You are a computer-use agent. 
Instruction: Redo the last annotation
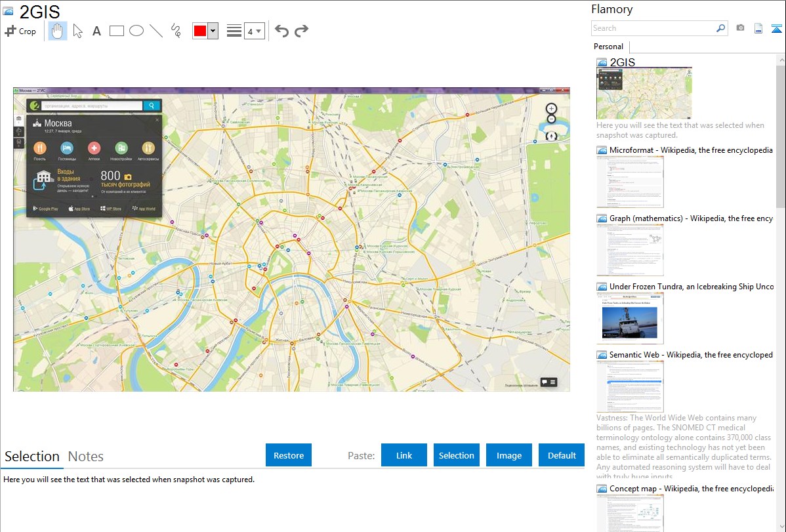click(301, 31)
